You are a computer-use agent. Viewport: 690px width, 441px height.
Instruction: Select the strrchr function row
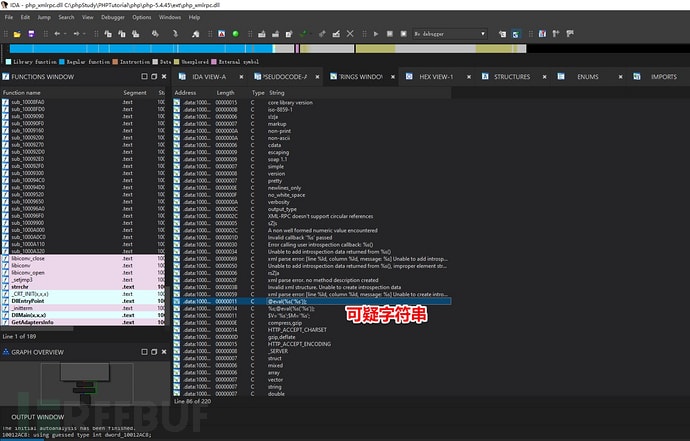pyautogui.click(x=83, y=287)
